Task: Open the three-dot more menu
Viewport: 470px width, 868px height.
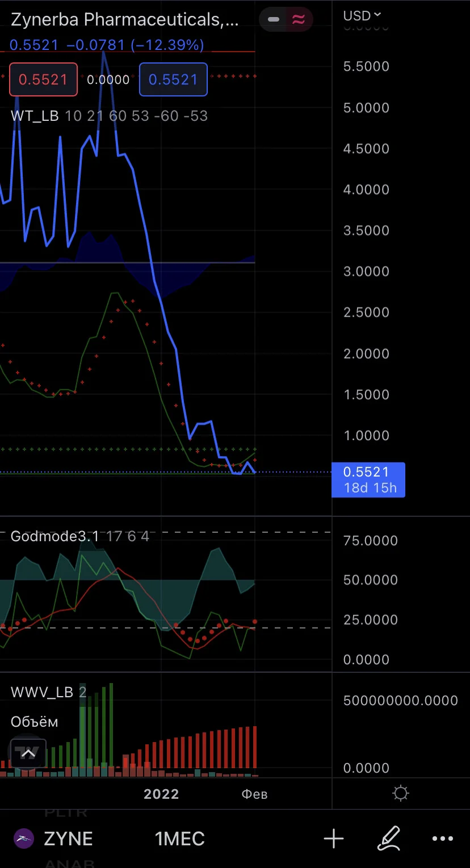Action: pyautogui.click(x=443, y=838)
